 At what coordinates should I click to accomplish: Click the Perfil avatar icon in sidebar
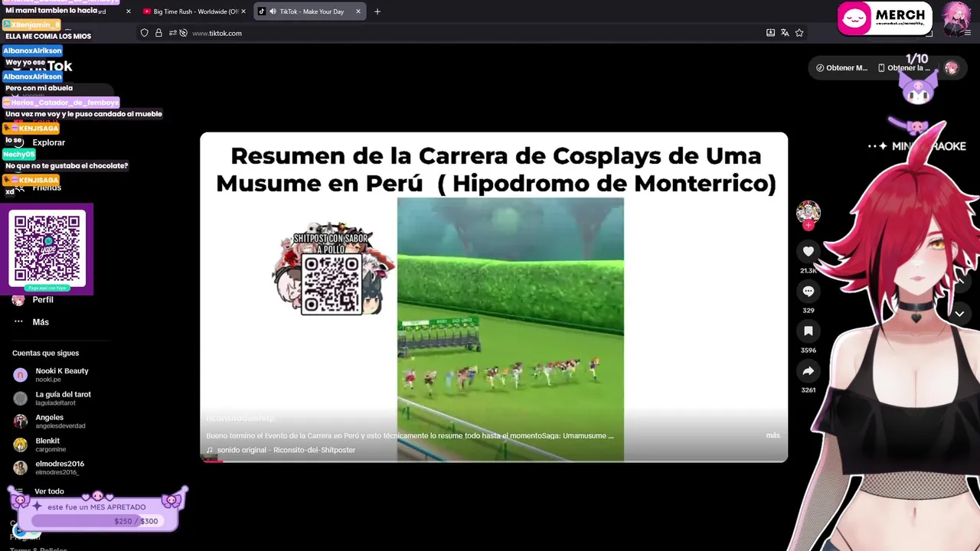click(18, 301)
